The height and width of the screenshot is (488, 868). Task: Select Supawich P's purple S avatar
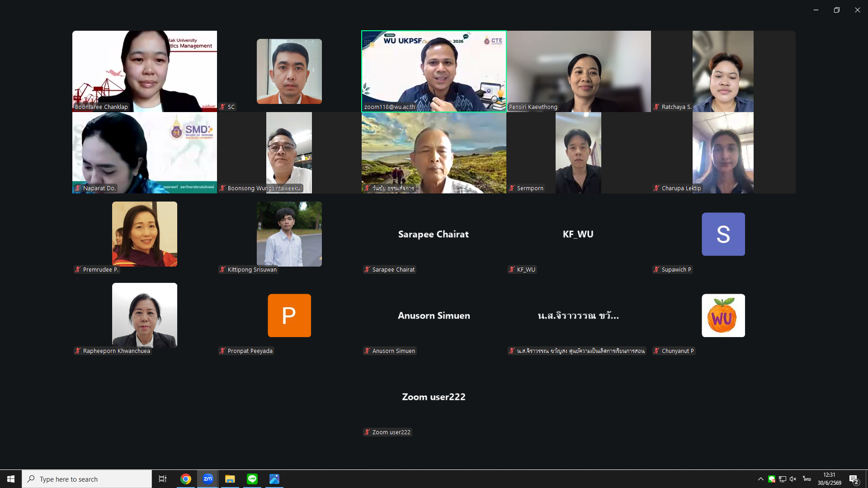723,234
